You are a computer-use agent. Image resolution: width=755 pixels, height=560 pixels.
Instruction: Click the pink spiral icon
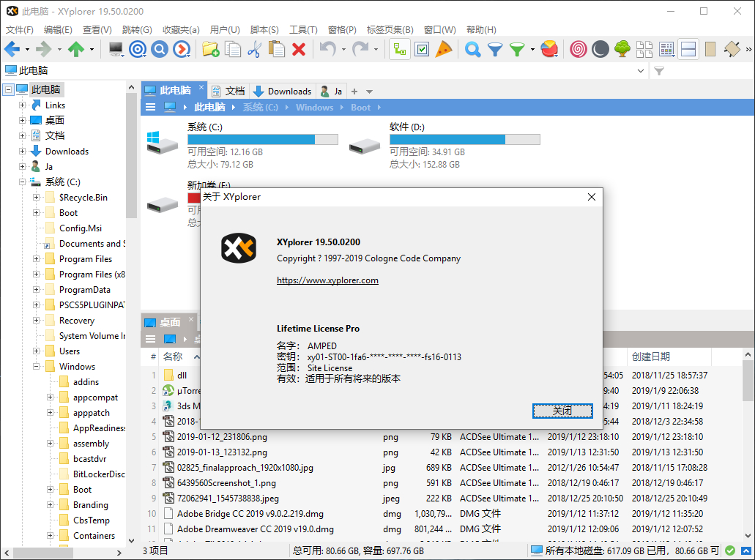[x=579, y=49]
